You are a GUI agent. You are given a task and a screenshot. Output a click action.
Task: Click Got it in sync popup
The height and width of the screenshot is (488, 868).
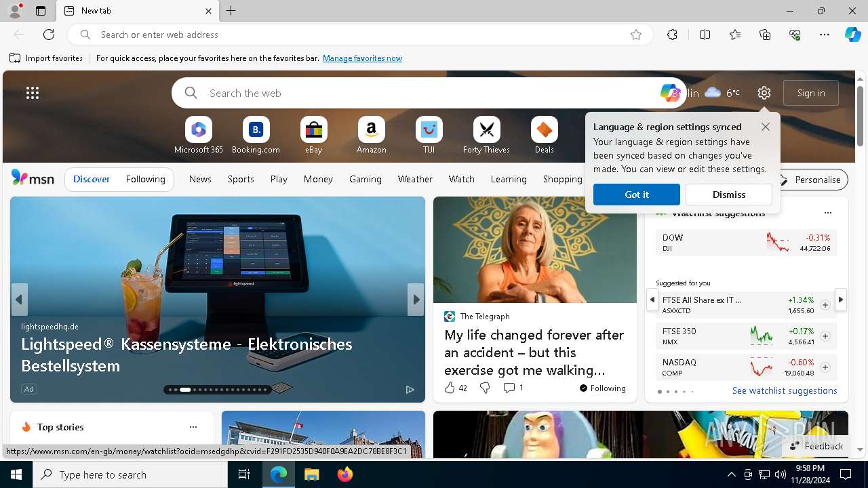point(637,195)
